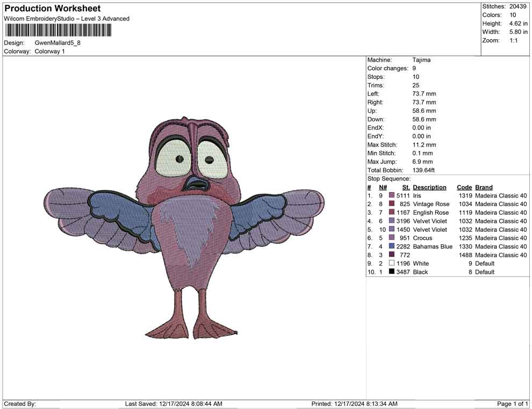Click the design name "GwenMallard5_8"
Image resolution: width=532 pixels, height=409 pixels.
tap(57, 43)
